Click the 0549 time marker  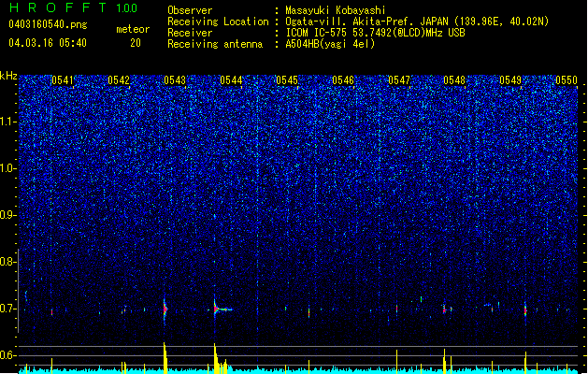tap(510, 80)
